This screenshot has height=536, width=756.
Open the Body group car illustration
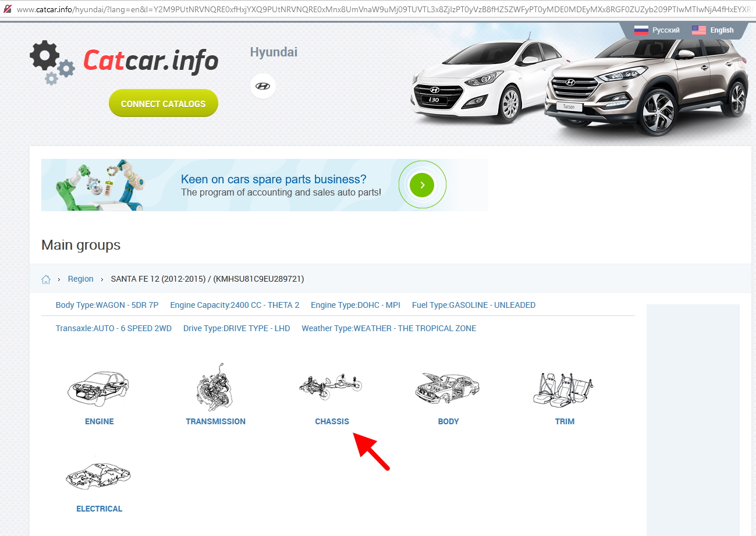pyautogui.click(x=448, y=388)
